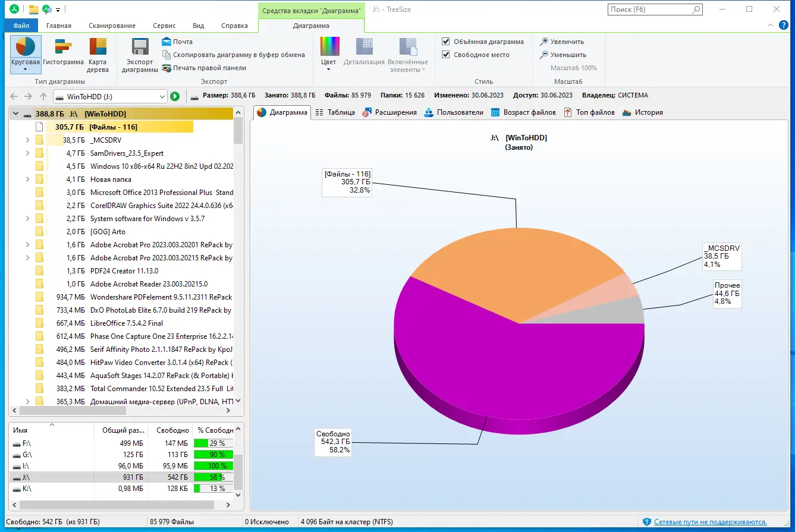Open the Топ файлов tab
The width and height of the screenshot is (795, 532).
point(589,112)
